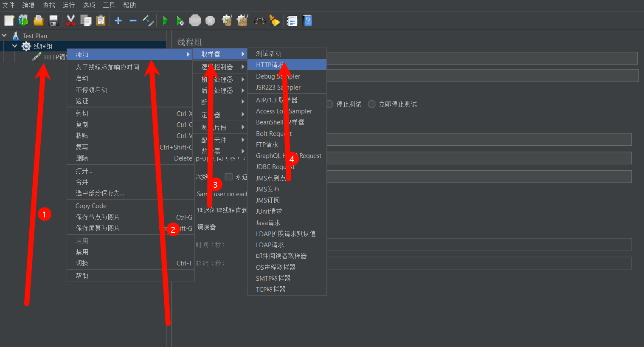The image size is (644, 347).
Task: Shut down the test gracefully with the gray X icon
Action: click(x=210, y=20)
